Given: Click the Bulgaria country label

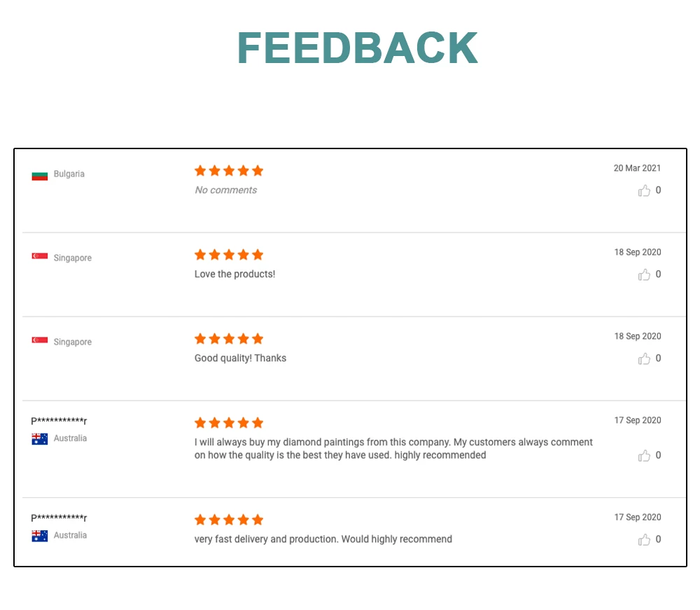Looking at the screenshot, I should (69, 174).
